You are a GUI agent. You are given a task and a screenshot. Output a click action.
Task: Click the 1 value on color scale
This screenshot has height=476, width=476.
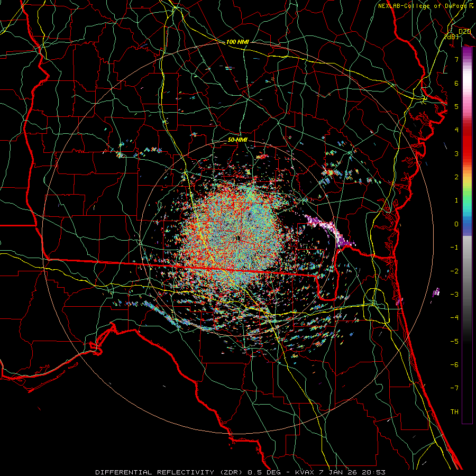click(456, 200)
